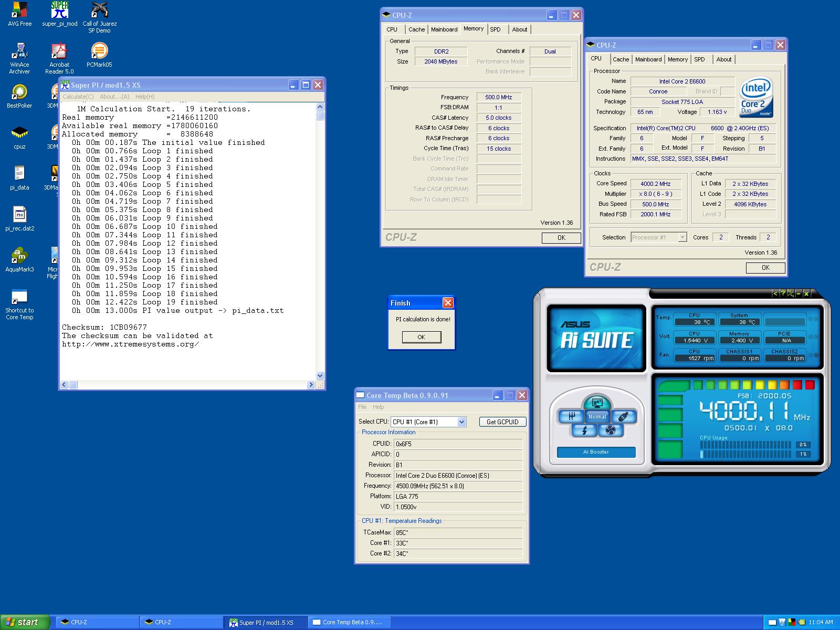
Task: Click the Ai Suite CPU Usage top bar meter
Action: (745, 445)
